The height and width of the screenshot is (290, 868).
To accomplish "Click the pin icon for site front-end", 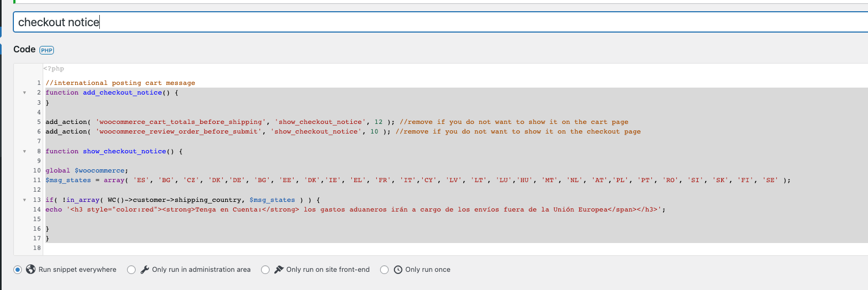I will pyautogui.click(x=279, y=270).
